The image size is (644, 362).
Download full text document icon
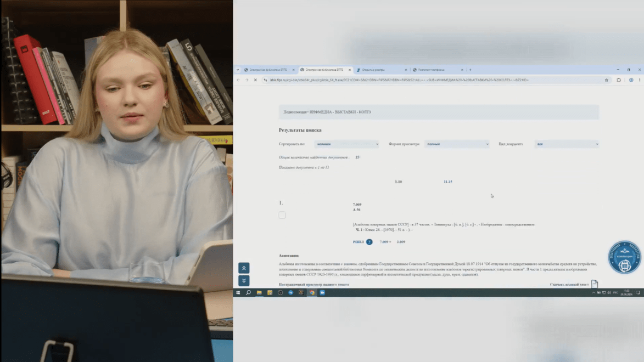point(594,284)
